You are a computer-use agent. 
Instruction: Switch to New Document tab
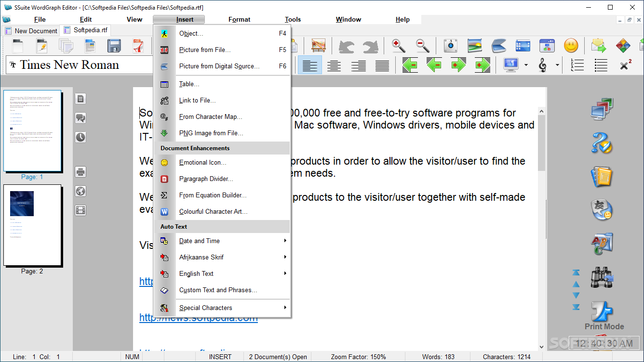31,31
